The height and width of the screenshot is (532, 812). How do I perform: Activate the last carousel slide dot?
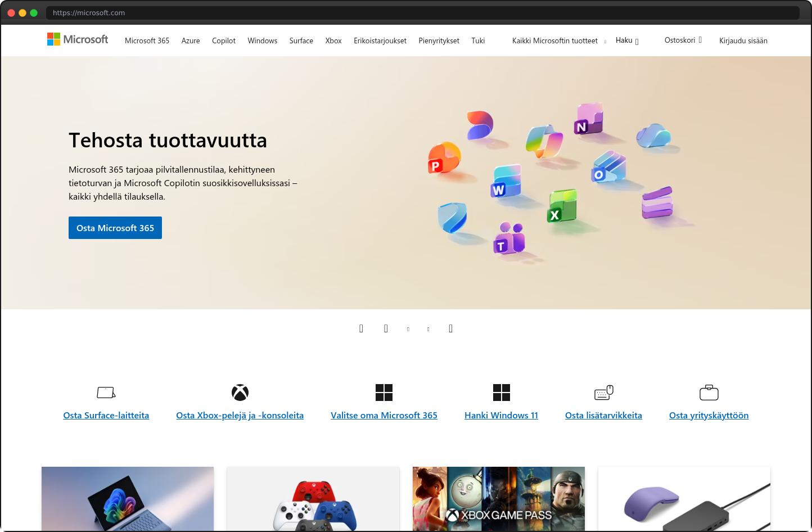[x=428, y=328]
